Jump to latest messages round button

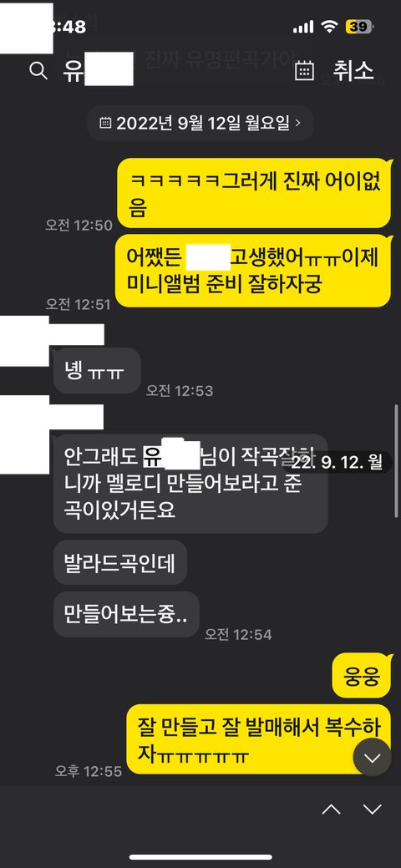[x=373, y=757]
